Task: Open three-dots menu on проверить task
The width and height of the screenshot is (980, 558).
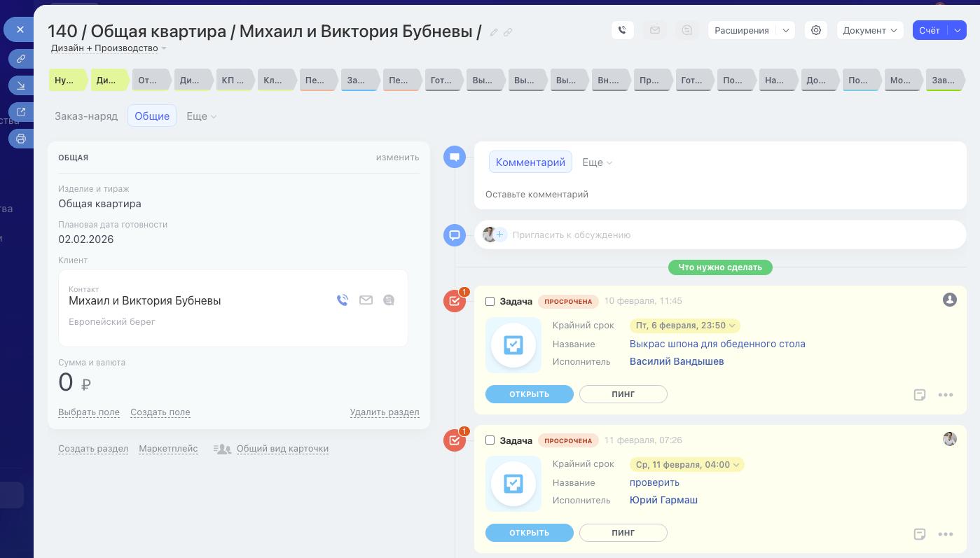Action: tap(945, 534)
